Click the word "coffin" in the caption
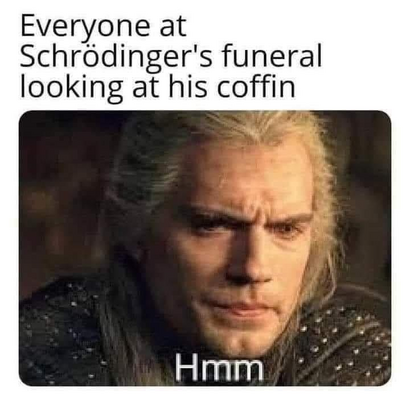Screen dimensions: 410x400 point(256,86)
